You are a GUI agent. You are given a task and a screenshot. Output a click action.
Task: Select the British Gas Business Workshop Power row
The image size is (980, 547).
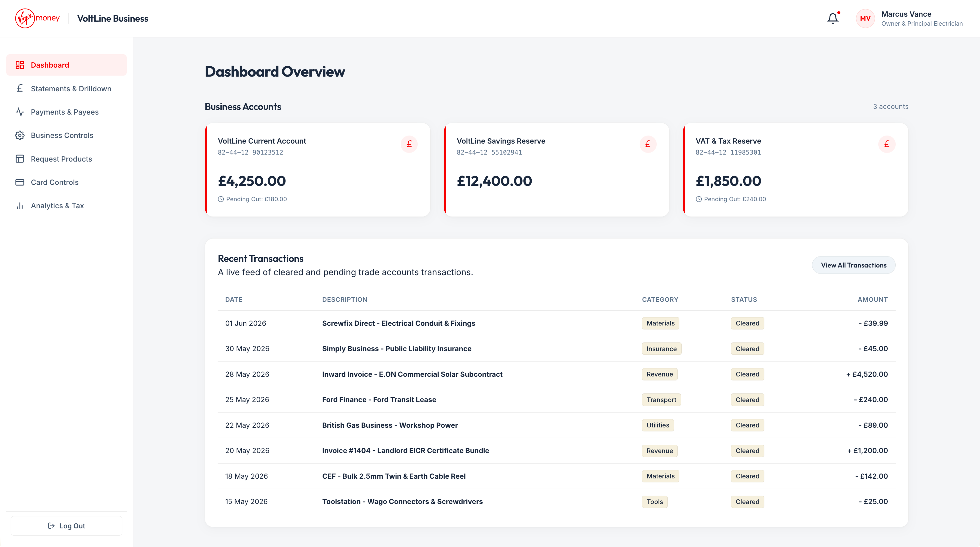(557, 425)
